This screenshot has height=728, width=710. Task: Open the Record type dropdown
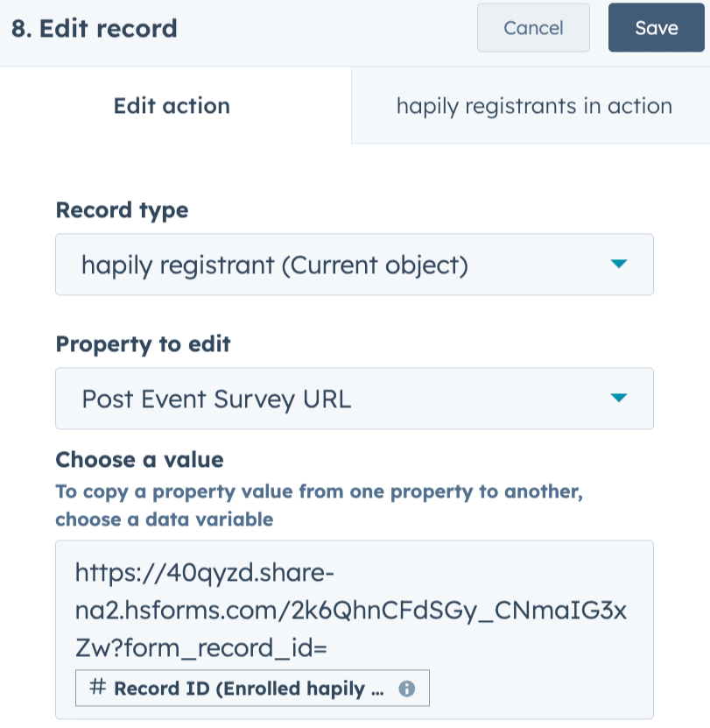tap(354, 264)
